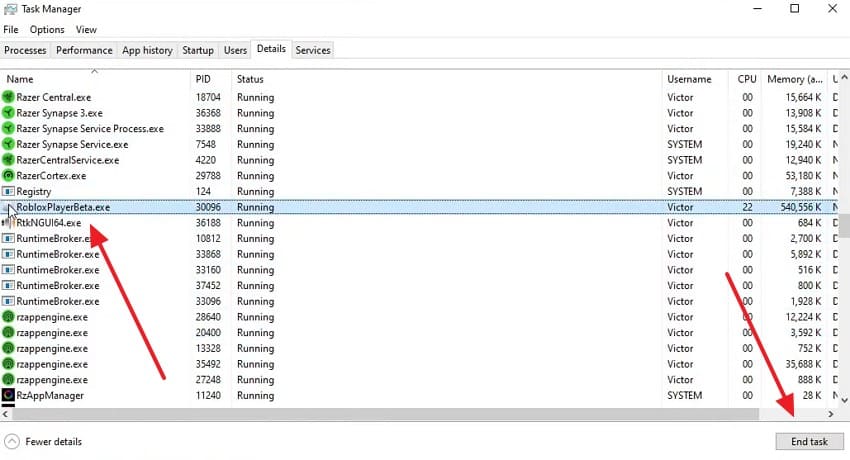Click the RazerCentralService.exe icon
The image size is (850, 460).
pyautogui.click(x=8, y=160)
